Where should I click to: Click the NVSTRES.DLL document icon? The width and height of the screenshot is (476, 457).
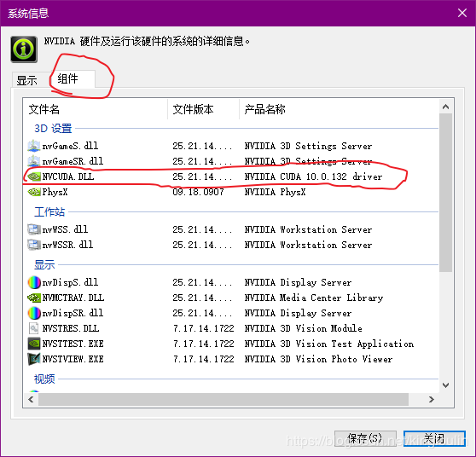pos(34,328)
